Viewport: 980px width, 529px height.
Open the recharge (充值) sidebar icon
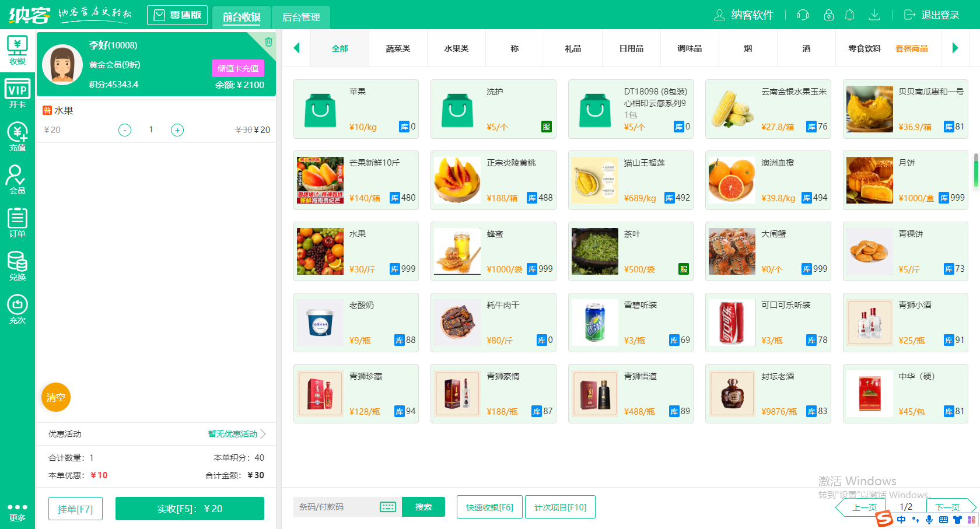click(17, 136)
